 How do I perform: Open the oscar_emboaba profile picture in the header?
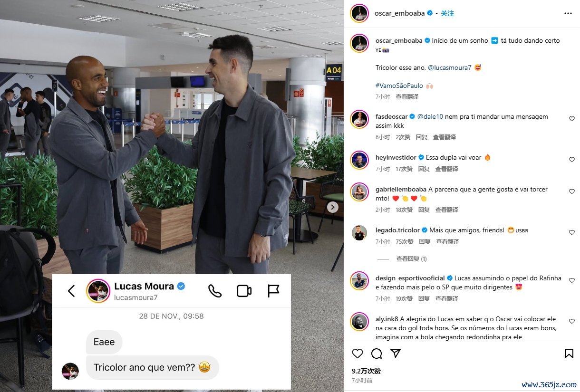360,13
